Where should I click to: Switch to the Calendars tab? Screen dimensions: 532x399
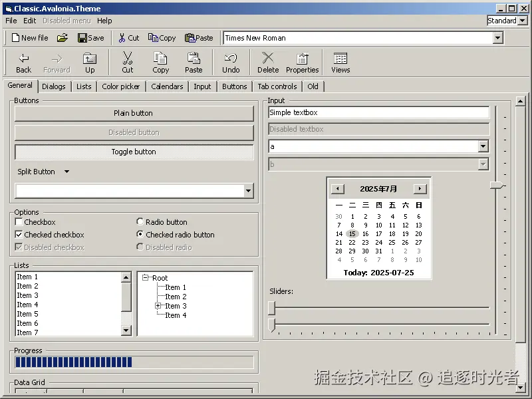pyautogui.click(x=167, y=86)
